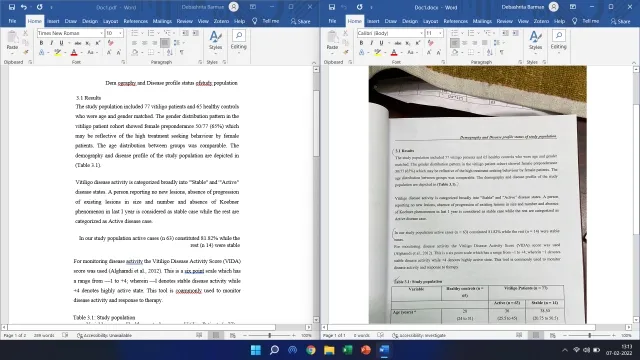Click Align Left in the Doc1.docx window
640x360 pixels.
454,43
